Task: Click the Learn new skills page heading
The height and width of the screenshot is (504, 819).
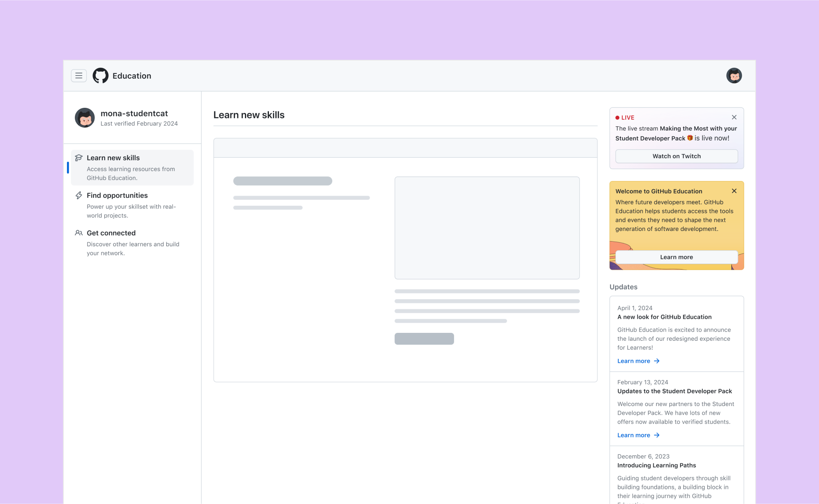Action: [x=249, y=115]
